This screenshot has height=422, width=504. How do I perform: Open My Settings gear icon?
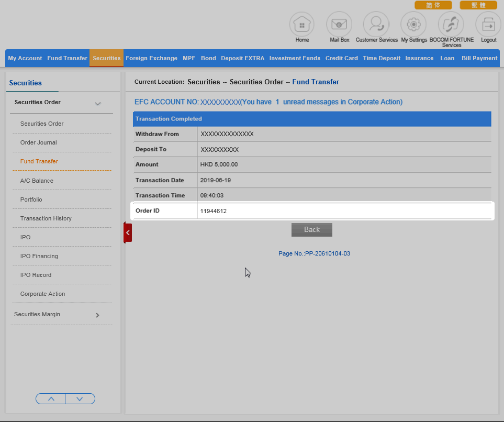pyautogui.click(x=413, y=24)
